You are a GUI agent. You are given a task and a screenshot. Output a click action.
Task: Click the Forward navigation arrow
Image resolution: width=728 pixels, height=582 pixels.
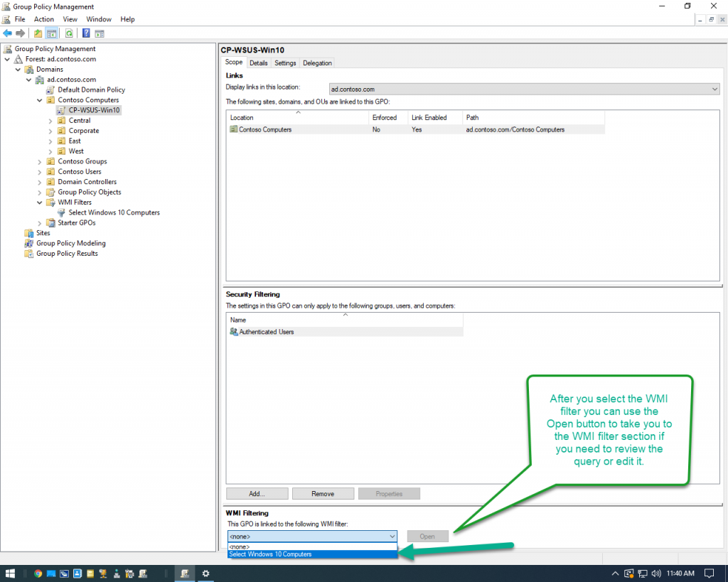19,33
